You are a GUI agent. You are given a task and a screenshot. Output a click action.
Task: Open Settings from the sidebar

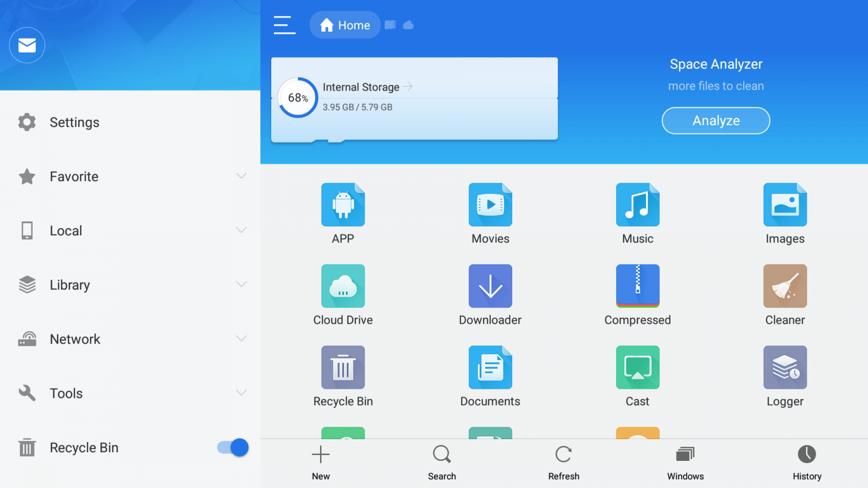click(x=130, y=123)
